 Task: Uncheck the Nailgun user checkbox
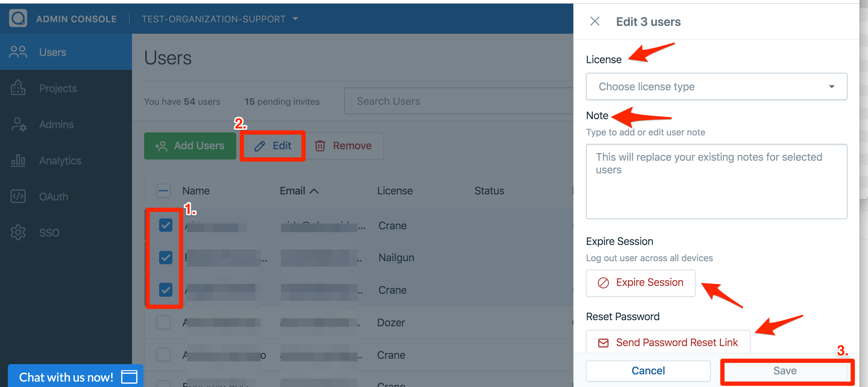165,257
